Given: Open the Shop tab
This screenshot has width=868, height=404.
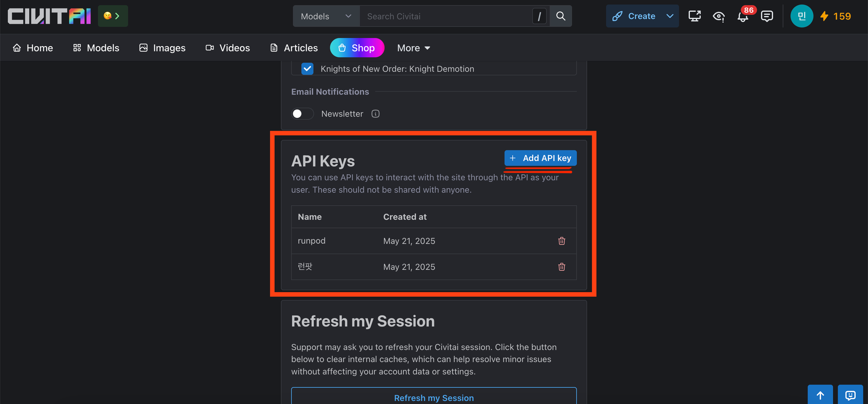Looking at the screenshot, I should (x=357, y=48).
